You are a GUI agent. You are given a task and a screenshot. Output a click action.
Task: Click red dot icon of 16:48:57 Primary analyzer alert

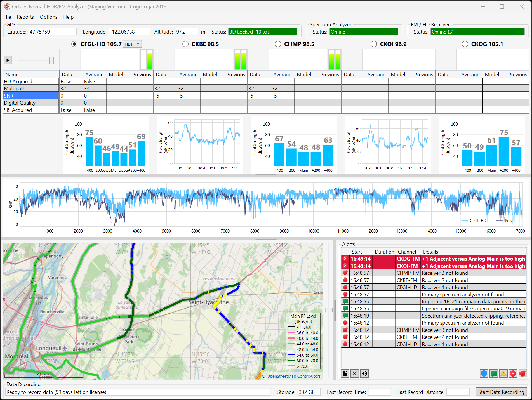click(345, 294)
